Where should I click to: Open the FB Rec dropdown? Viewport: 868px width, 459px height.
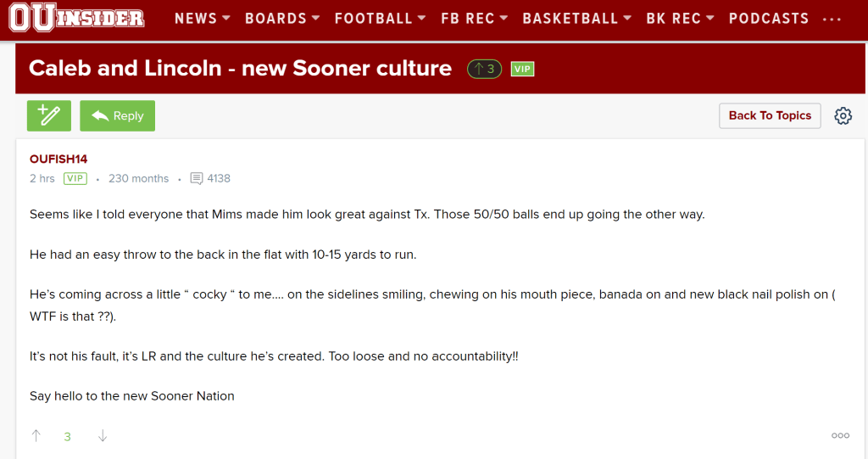pyautogui.click(x=475, y=19)
